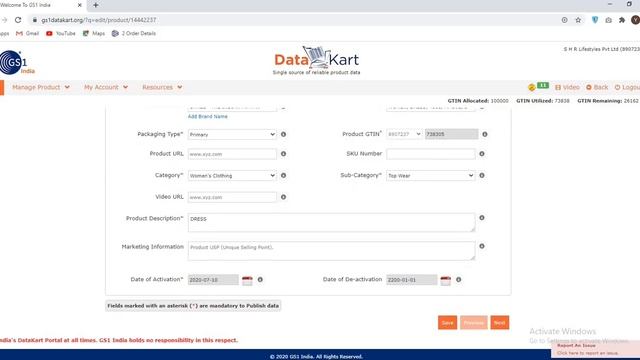Click the Save button
640x360 pixels.
pyautogui.click(x=447, y=322)
